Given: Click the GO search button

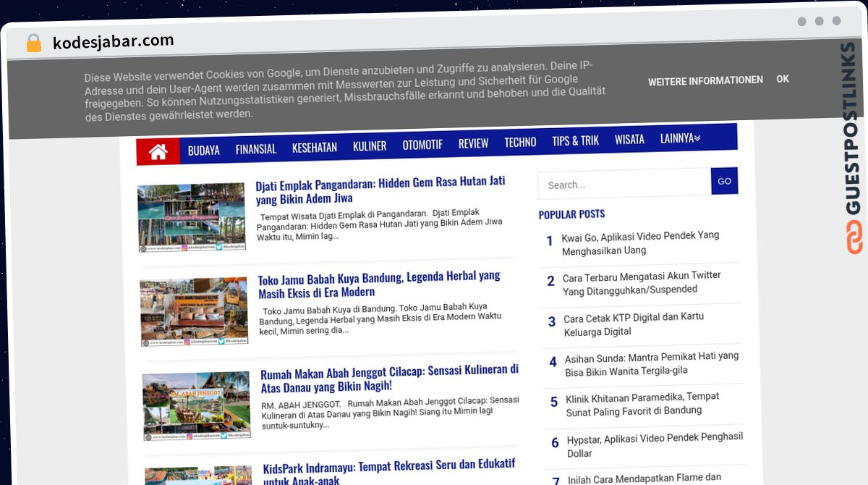Looking at the screenshot, I should click(724, 181).
